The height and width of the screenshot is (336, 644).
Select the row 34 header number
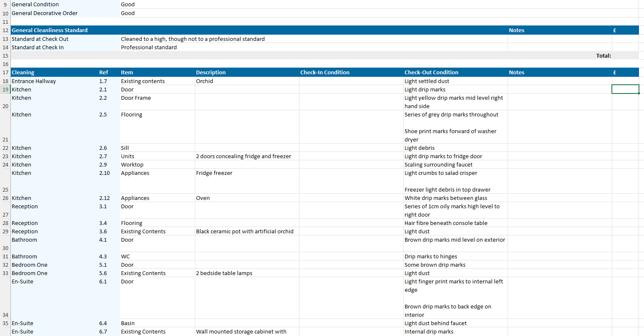pos(5,315)
